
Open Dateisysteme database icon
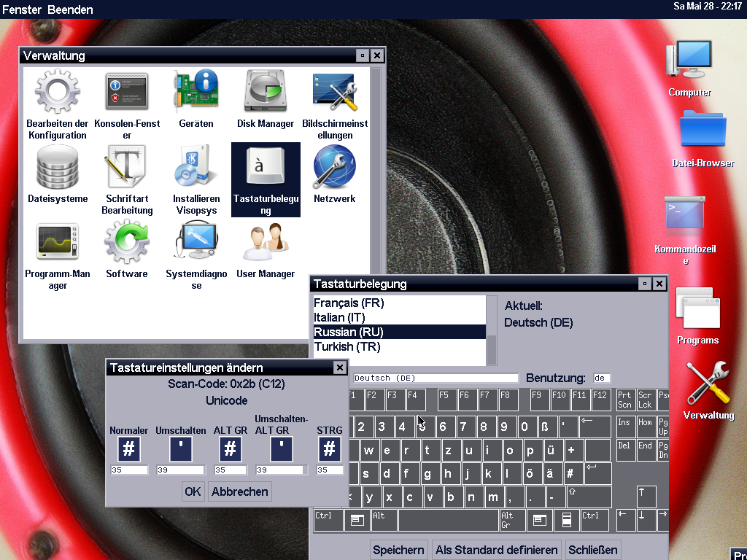click(58, 166)
